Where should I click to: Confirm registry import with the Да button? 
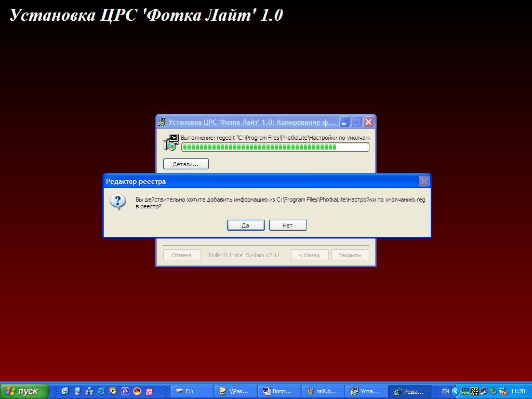pos(246,225)
